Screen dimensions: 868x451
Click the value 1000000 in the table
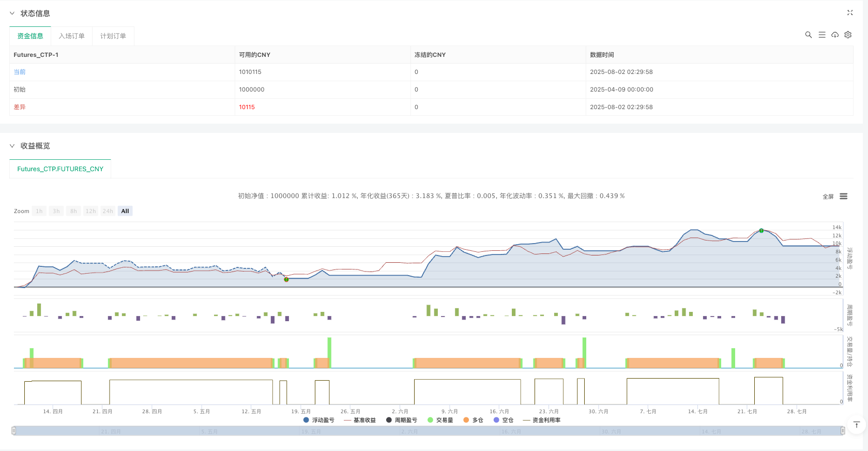tap(252, 89)
